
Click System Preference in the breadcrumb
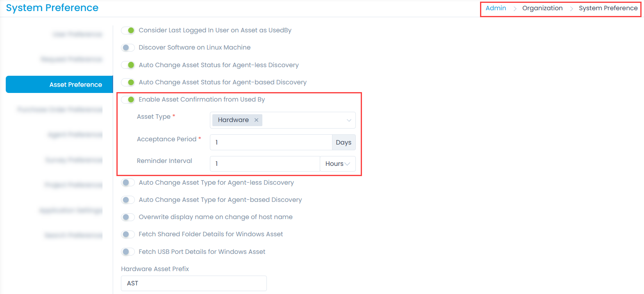(x=608, y=8)
